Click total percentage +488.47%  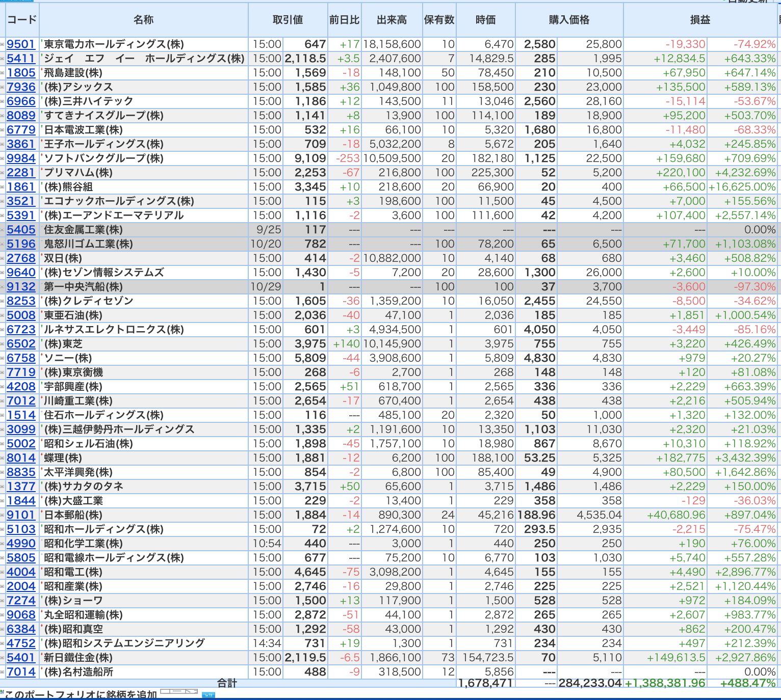coord(748,683)
